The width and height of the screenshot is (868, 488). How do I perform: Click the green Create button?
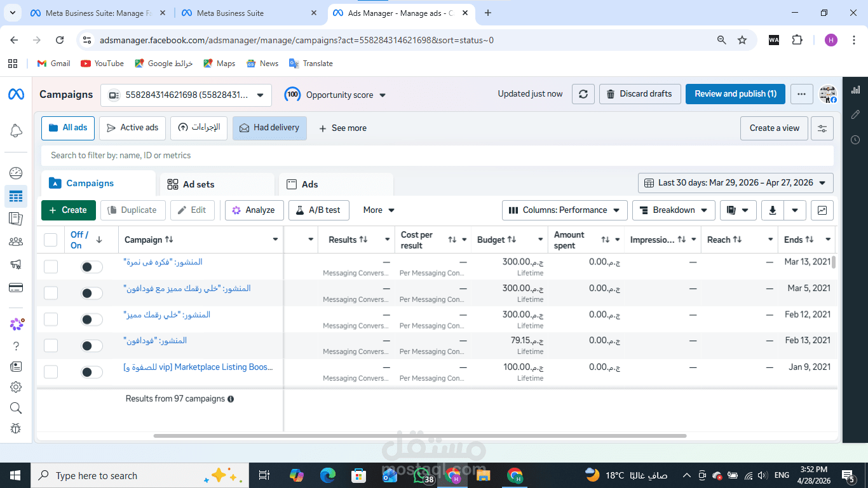[69, 210]
